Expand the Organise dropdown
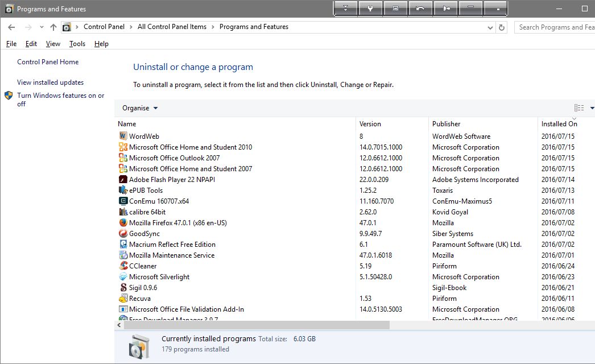 pos(139,108)
